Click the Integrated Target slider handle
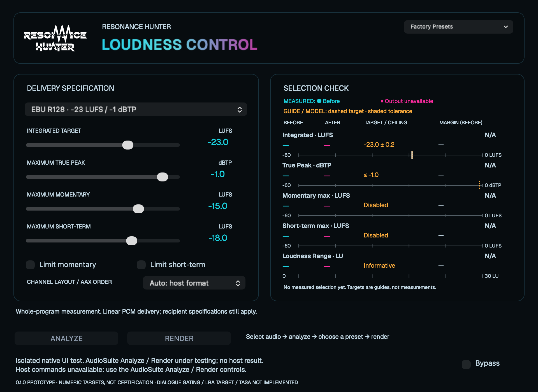The height and width of the screenshot is (392, 538). click(128, 145)
